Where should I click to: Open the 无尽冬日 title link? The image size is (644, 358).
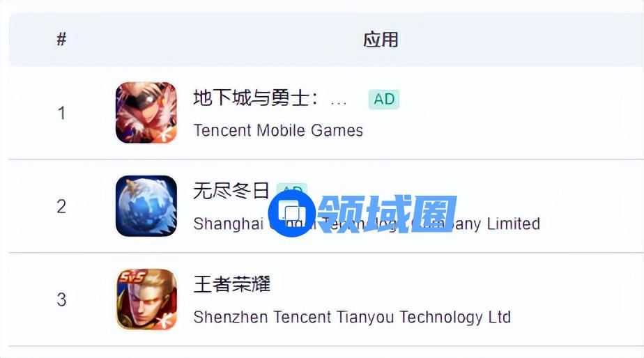[231, 191]
